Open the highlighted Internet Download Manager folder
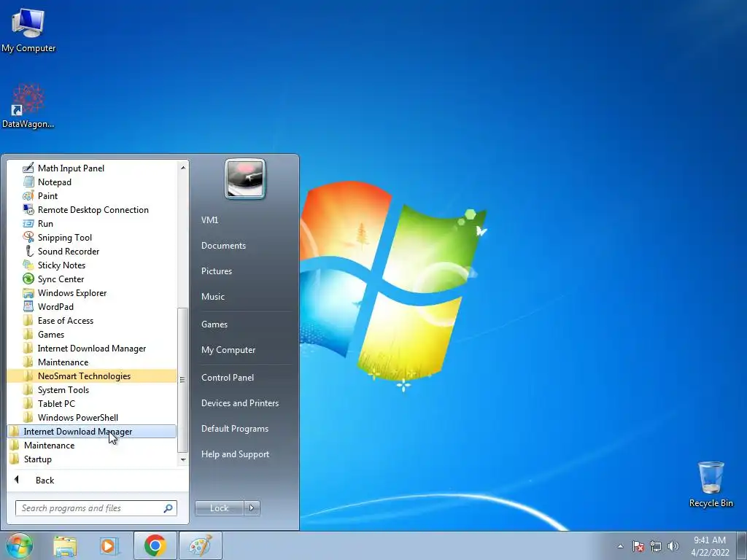Viewport: 747px width, 560px height. pos(91,432)
